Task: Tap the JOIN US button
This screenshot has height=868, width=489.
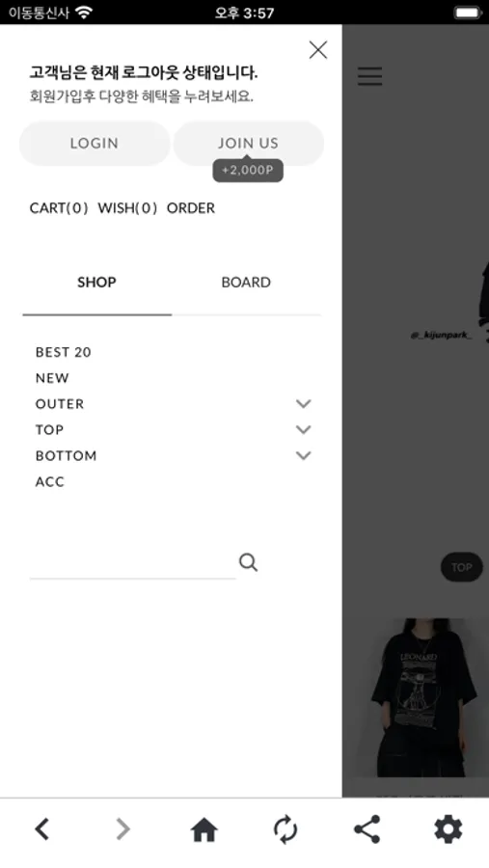Action: point(248,144)
